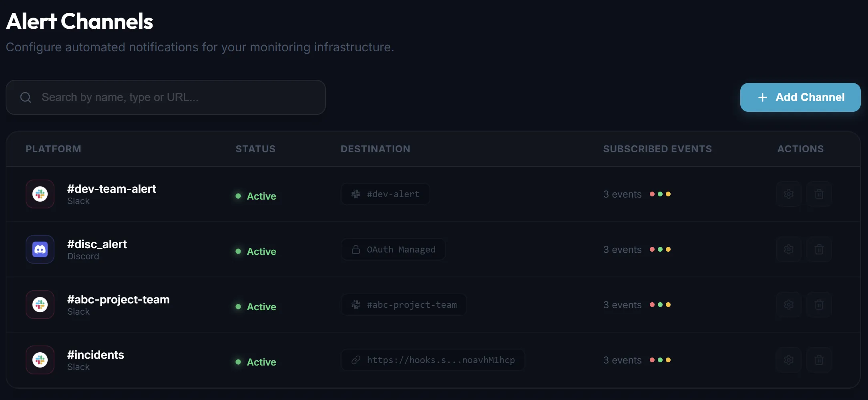Select the #incidents channel name
This screenshot has width=868, height=400.
[x=96, y=355]
